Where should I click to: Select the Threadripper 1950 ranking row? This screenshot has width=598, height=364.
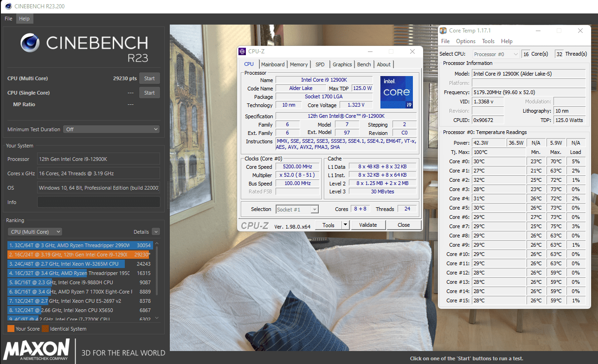(x=80, y=273)
